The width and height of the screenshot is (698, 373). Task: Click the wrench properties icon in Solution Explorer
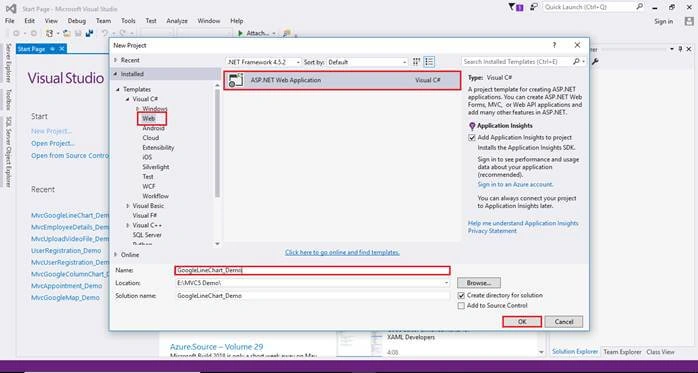click(595, 61)
